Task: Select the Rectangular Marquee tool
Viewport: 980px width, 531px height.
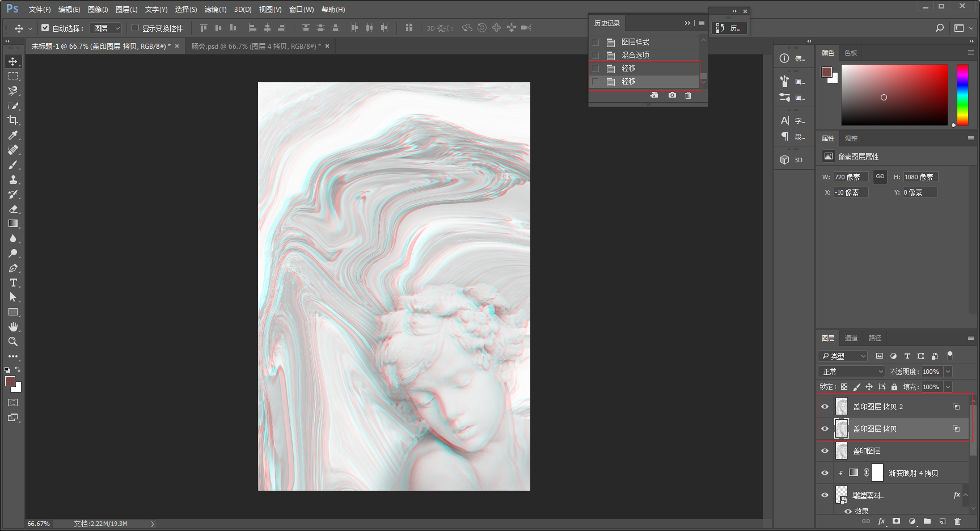Action: coord(13,76)
